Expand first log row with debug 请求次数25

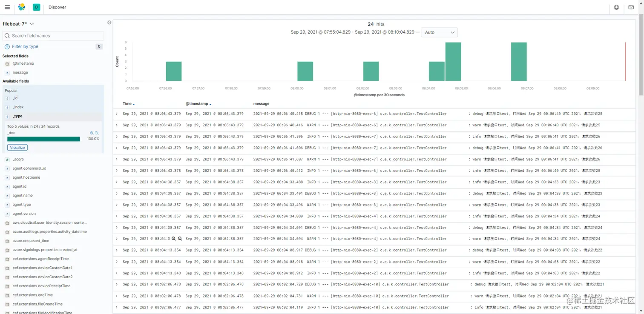tap(117, 114)
